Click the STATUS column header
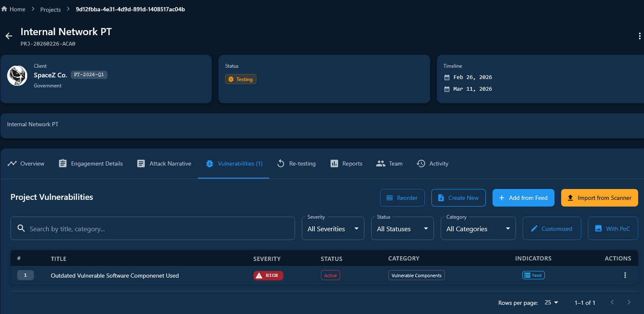This screenshot has height=314, width=644. (x=331, y=259)
